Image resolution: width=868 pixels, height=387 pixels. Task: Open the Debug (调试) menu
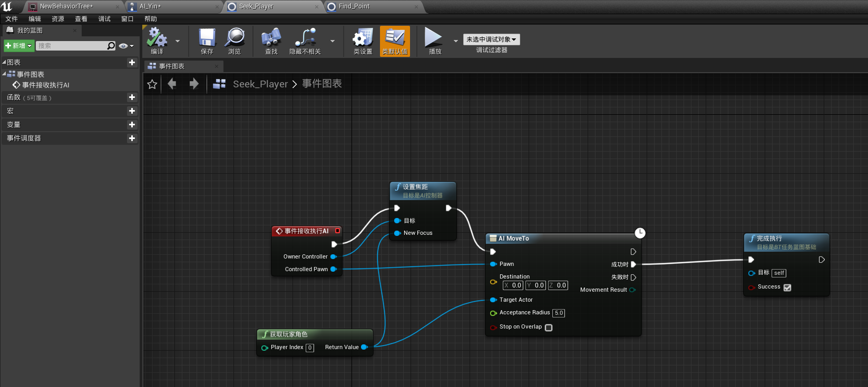point(104,19)
